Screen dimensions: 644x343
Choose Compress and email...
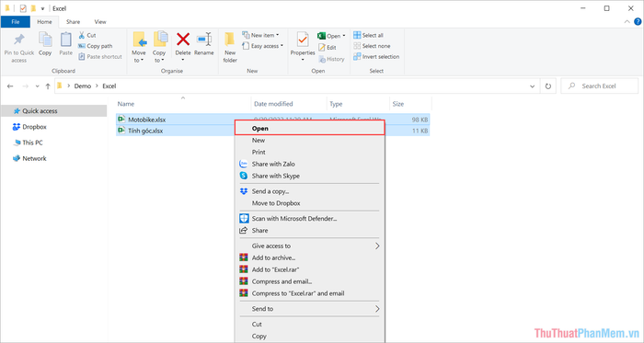[310, 281]
